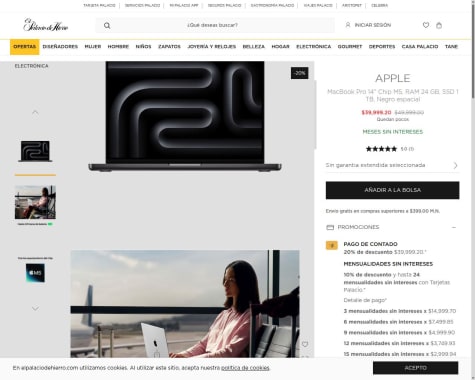Click the Electrónica breadcrumb

tap(31, 66)
